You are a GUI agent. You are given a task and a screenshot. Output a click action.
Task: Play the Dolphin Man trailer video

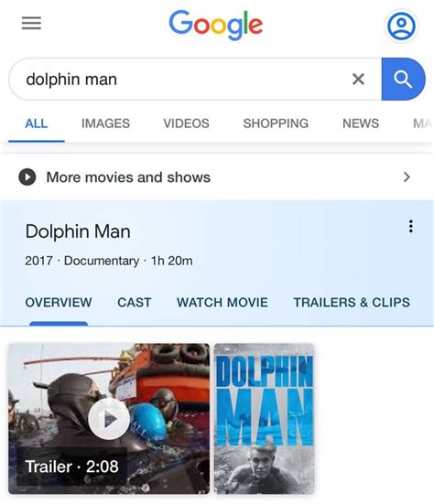click(x=109, y=419)
